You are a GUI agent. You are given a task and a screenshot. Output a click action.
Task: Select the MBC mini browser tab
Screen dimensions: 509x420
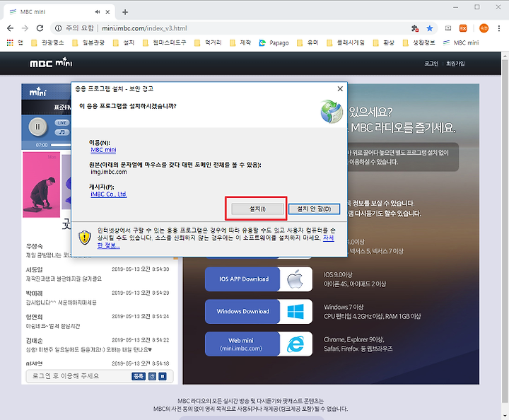(59, 12)
